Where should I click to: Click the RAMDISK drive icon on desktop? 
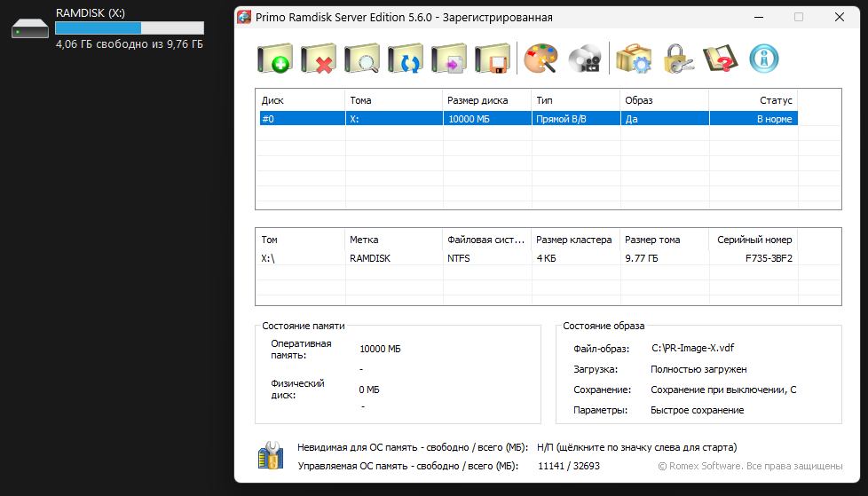coord(29,30)
